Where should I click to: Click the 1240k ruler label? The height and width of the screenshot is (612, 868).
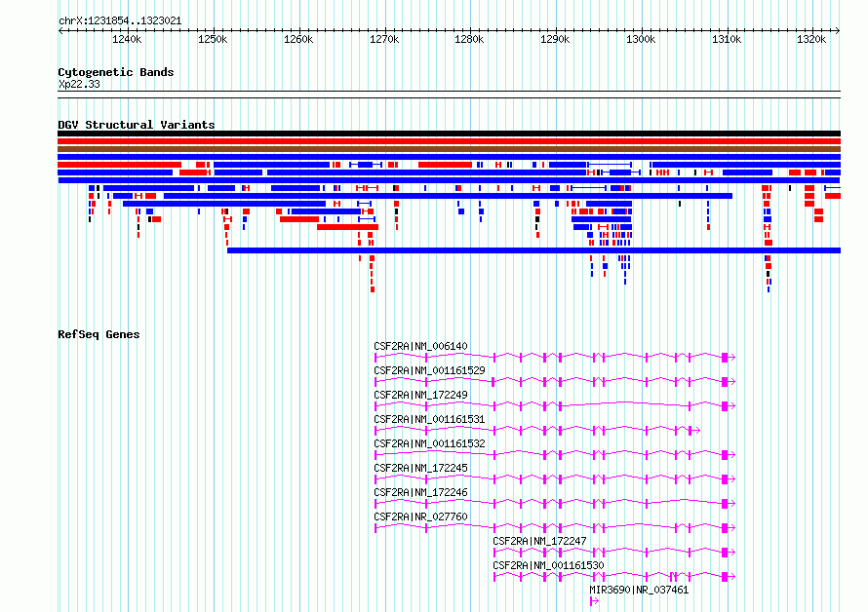127,39
